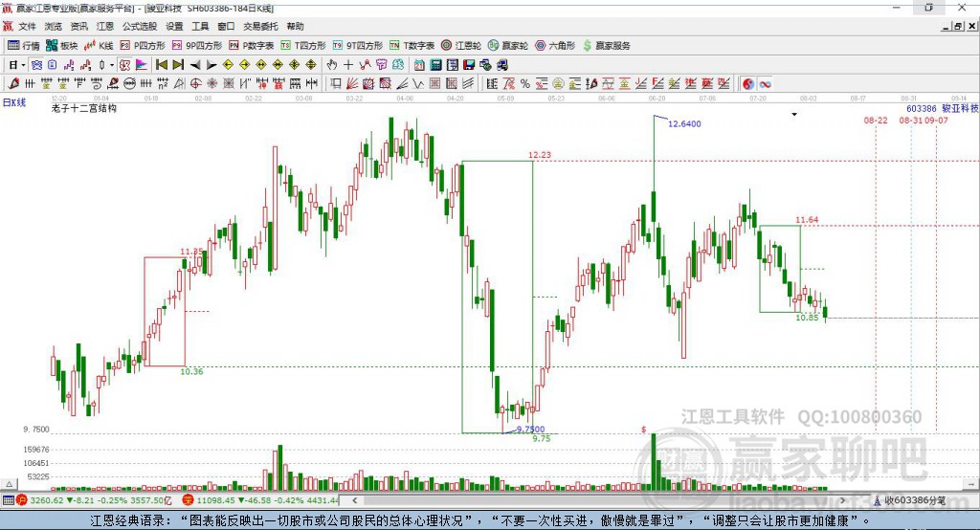
Task: Open the T四方形 tool
Action: (303, 46)
